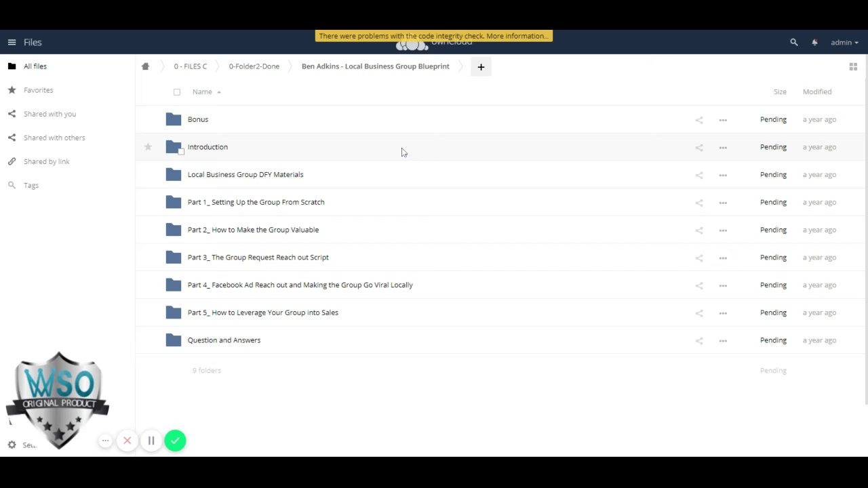Open Part 1_ Setting Up the Group folder
This screenshot has height=488, width=868.
256,202
